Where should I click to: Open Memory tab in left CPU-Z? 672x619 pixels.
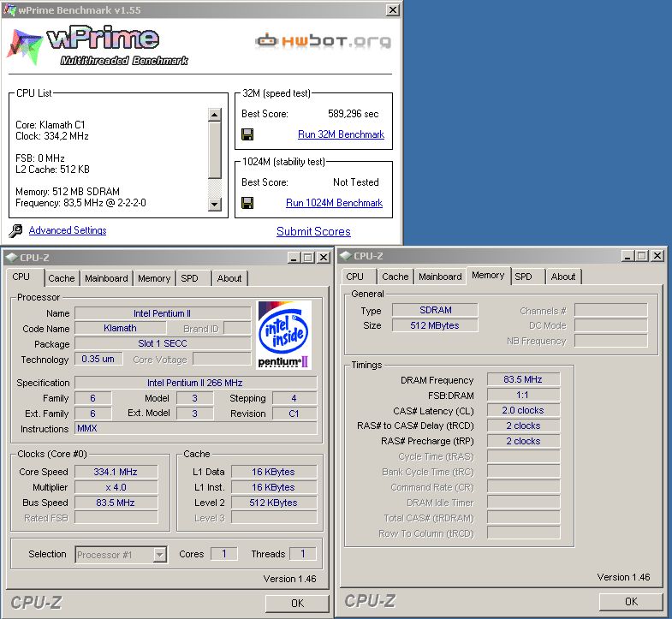154,278
